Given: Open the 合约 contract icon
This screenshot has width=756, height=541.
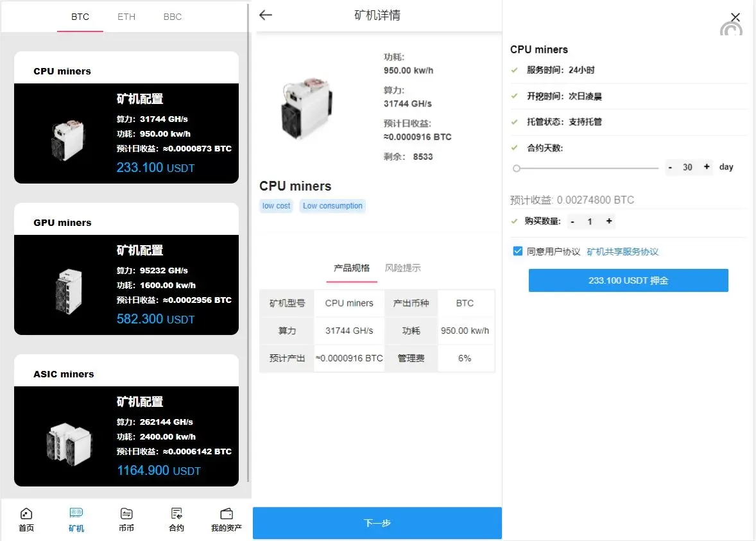Looking at the screenshot, I should 176,514.
